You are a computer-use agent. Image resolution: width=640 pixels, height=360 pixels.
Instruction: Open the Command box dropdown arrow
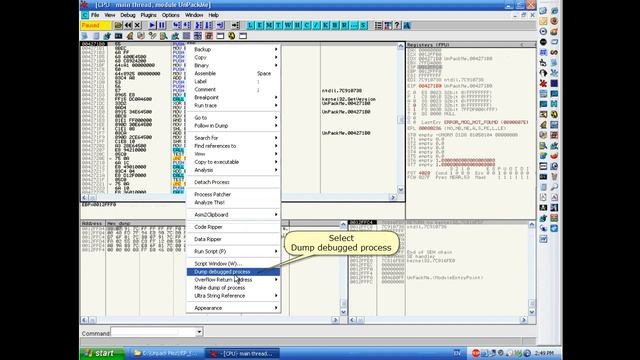pyautogui.click(x=199, y=332)
